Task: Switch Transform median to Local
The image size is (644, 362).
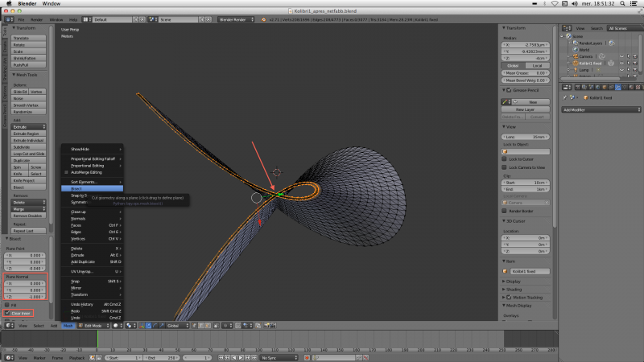Action: point(537,66)
